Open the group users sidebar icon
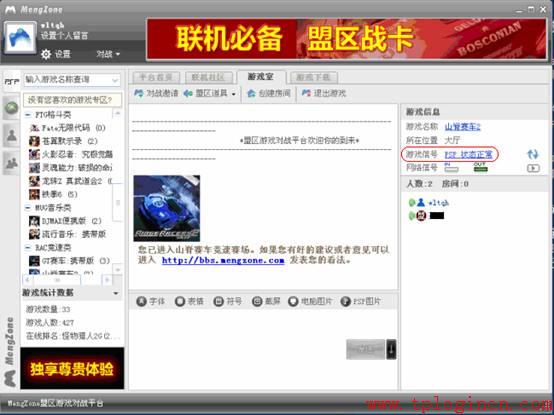Screen dimensions: 554x415 tap(12, 162)
